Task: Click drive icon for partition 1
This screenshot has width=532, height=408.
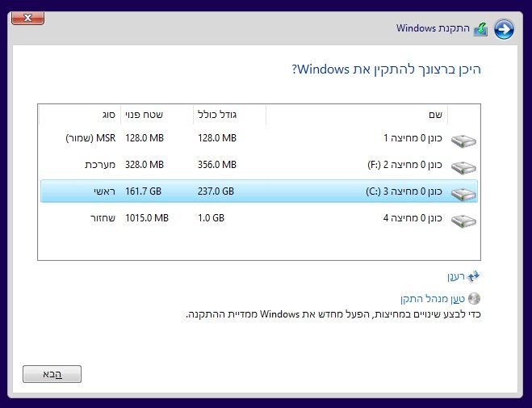Action: [x=463, y=141]
